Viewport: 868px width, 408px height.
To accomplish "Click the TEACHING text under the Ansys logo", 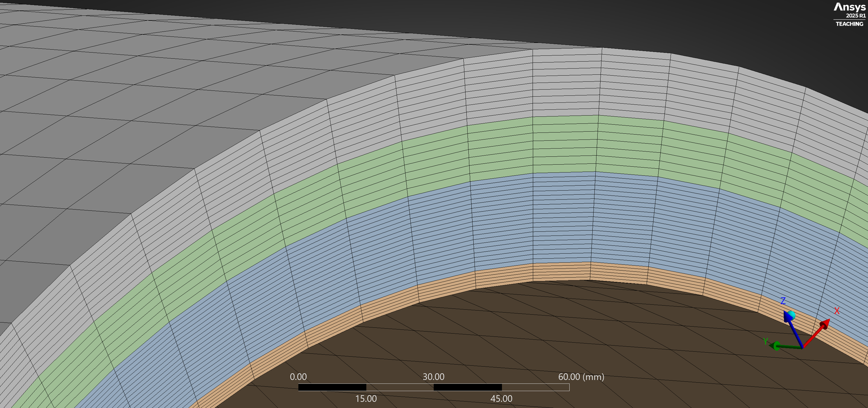I will (x=849, y=24).
